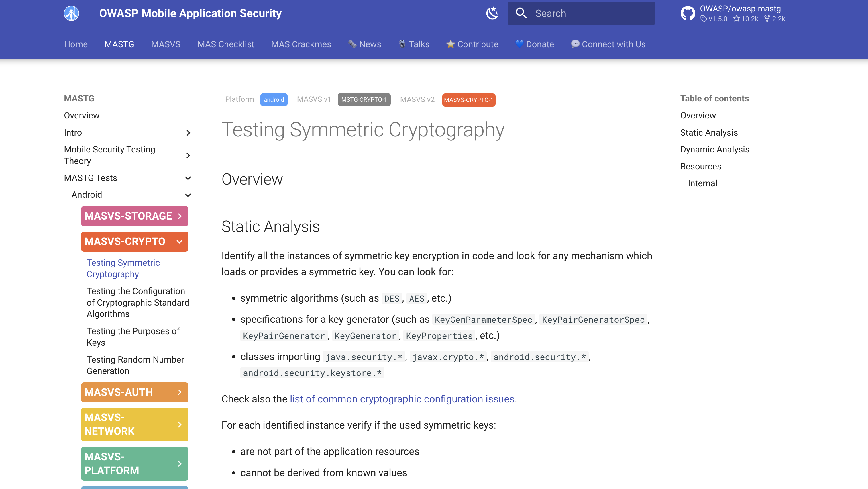Click the search magnifier icon
868x489 pixels.
[521, 13]
